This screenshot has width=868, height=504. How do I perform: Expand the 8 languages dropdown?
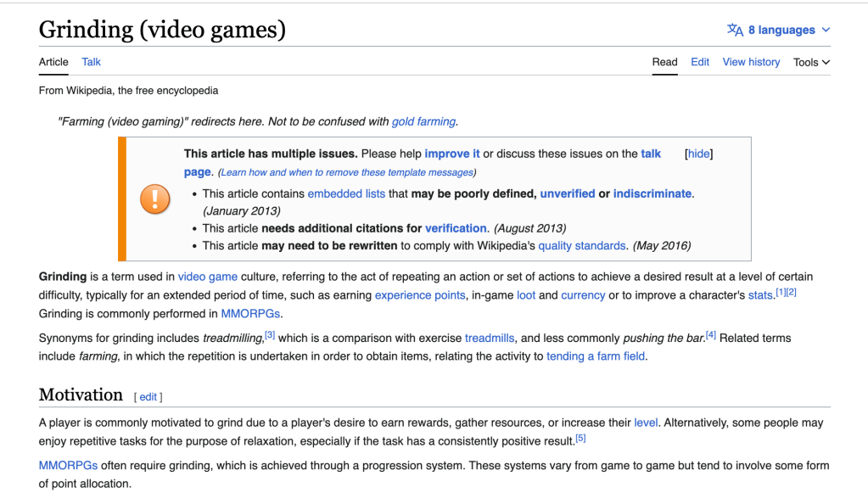(781, 30)
